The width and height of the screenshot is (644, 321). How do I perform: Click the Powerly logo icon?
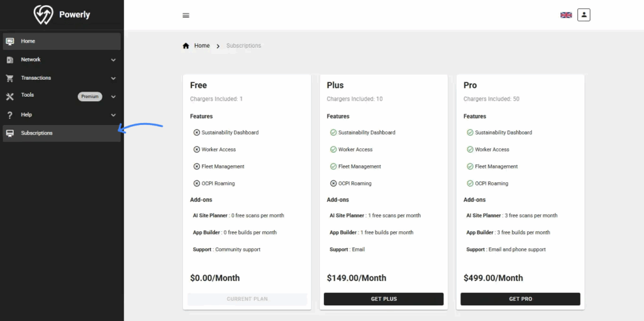coord(43,15)
